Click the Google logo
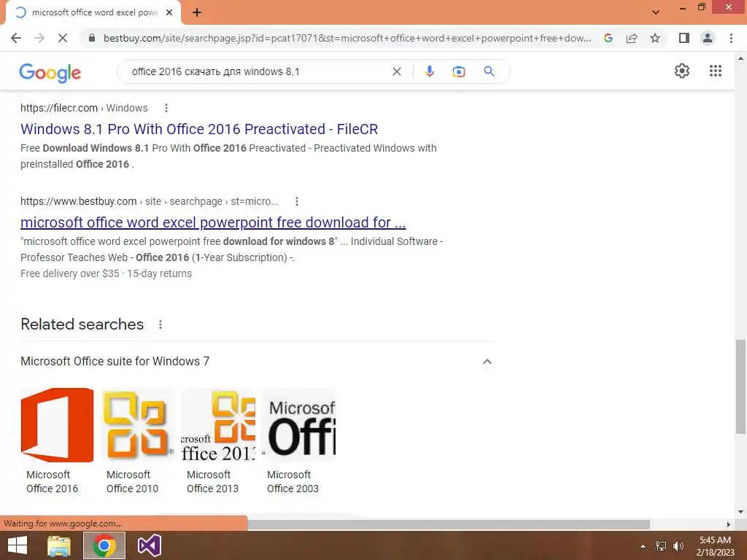This screenshot has width=747, height=560. pos(50,72)
